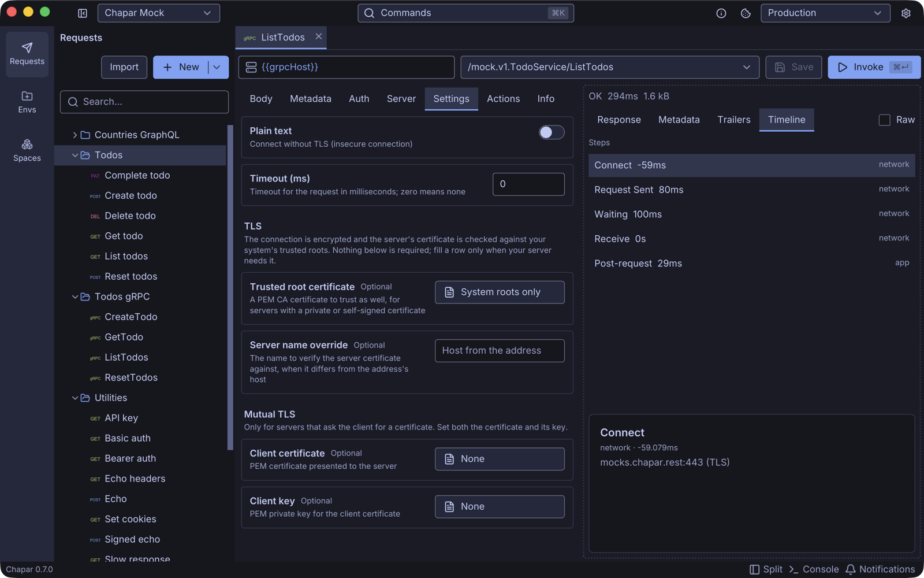
Task: Check the Raw checkbox
Action: [x=884, y=120]
